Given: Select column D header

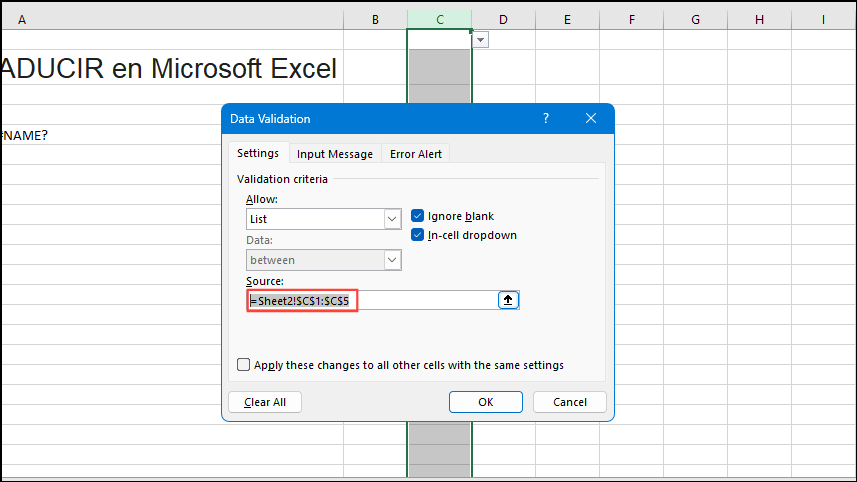Looking at the screenshot, I should (x=503, y=20).
